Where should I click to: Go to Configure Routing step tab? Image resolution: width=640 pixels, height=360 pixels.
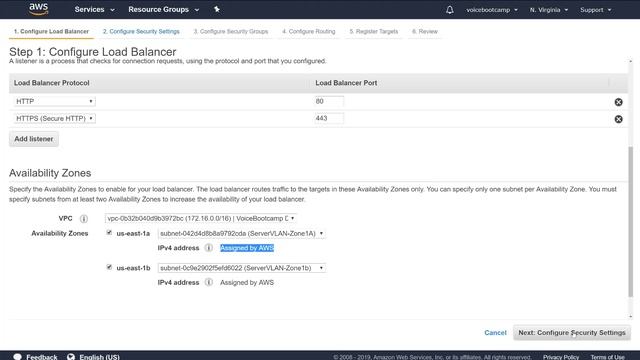click(309, 31)
